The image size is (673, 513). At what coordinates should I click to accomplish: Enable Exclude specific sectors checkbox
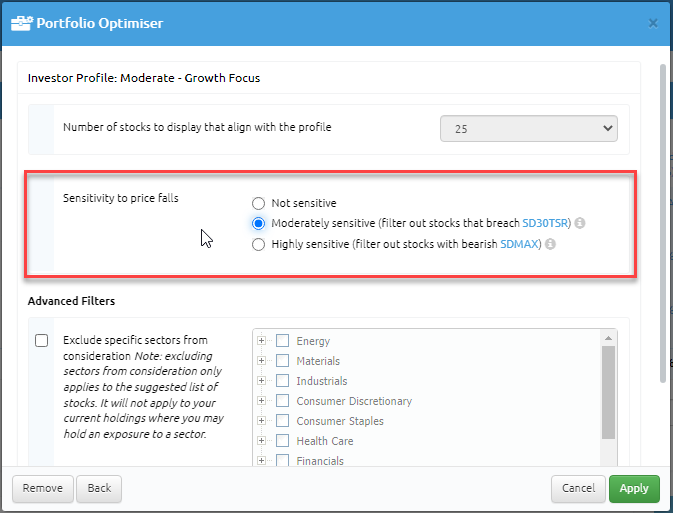tap(42, 340)
